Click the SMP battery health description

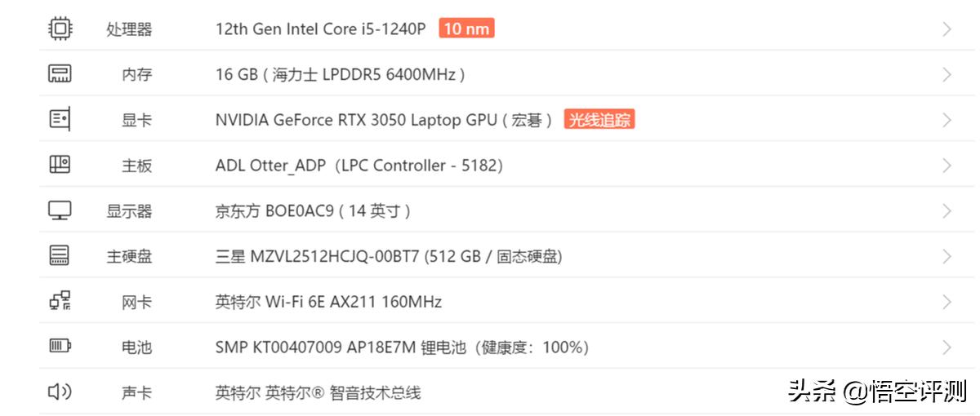[402, 347]
